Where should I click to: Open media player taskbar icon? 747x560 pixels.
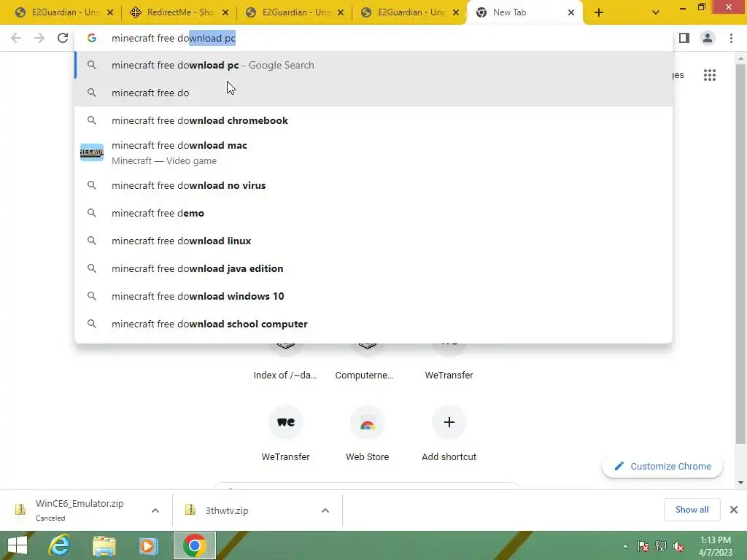click(x=148, y=545)
